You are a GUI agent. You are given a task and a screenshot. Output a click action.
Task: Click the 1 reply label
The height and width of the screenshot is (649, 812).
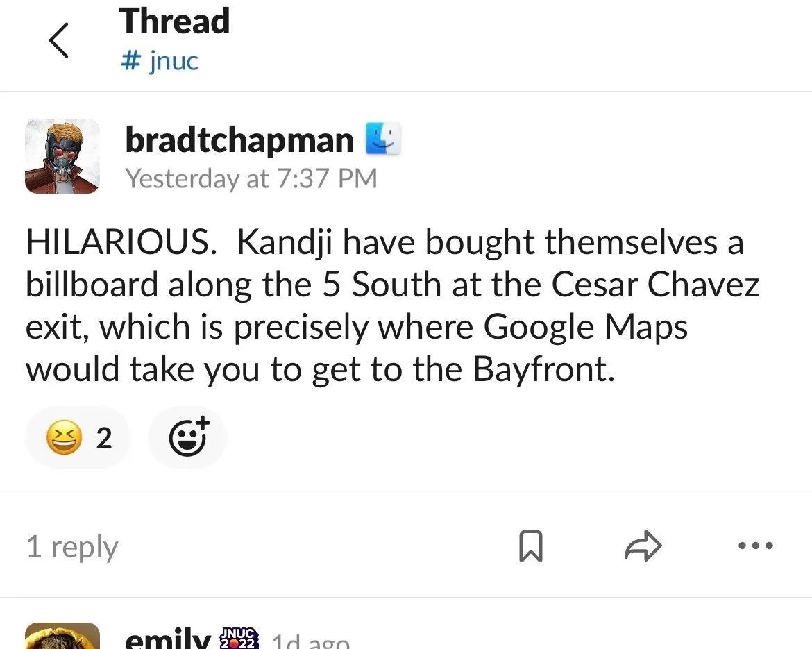click(72, 547)
